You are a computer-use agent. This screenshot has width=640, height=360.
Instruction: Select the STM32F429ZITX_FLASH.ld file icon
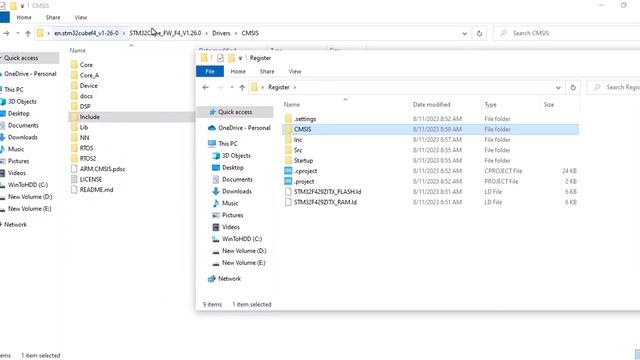[x=288, y=192]
